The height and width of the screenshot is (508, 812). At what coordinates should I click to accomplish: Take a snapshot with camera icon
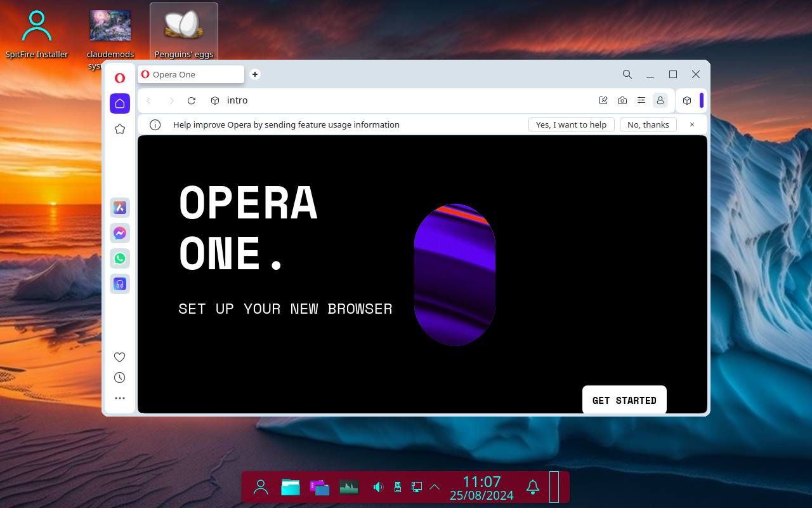(x=622, y=100)
